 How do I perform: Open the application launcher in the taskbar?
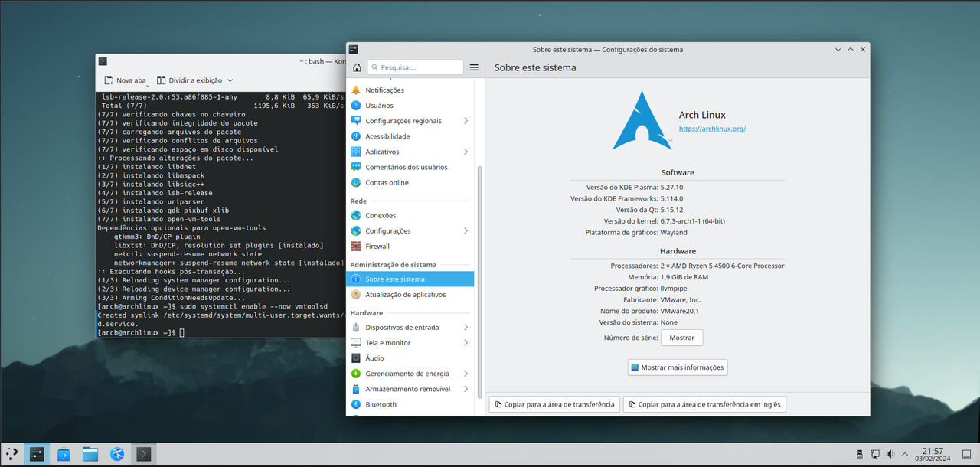11,454
